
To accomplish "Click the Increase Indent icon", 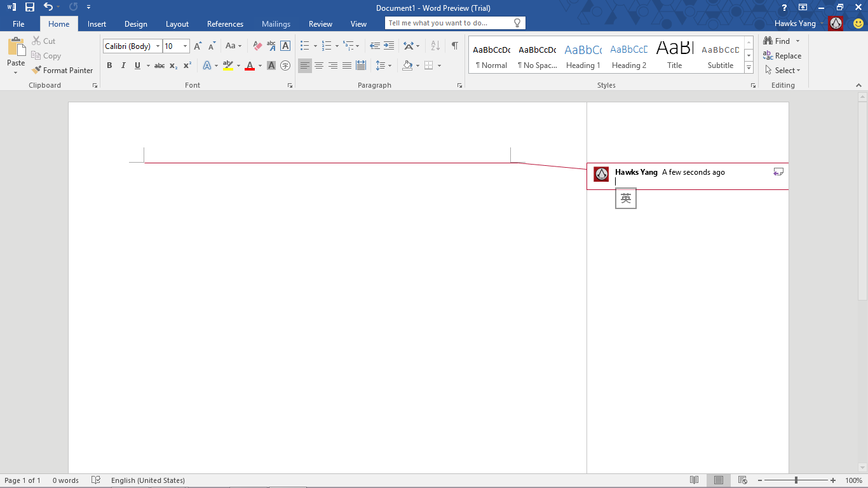I will [x=389, y=46].
